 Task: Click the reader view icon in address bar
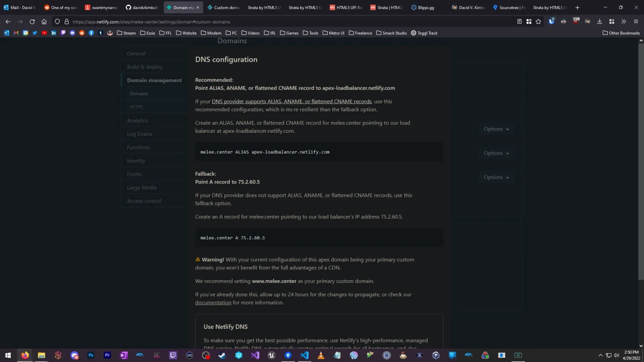[x=519, y=21]
